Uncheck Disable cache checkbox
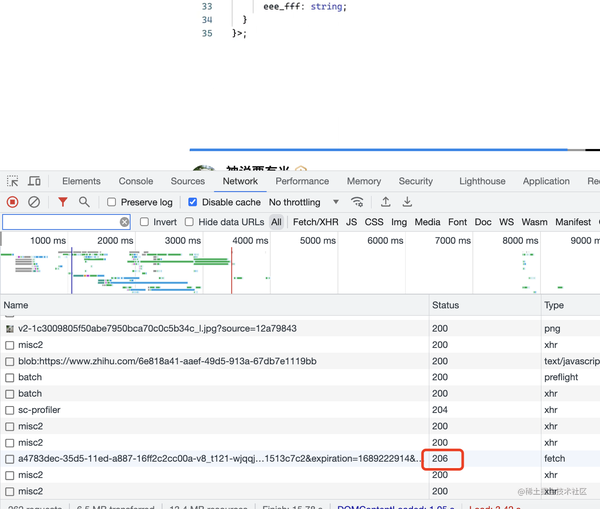The height and width of the screenshot is (509, 600). coord(192,202)
